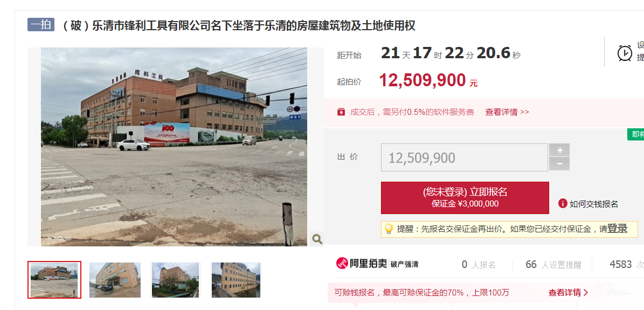Select the fourth building thumbnail
Screen dimensions: 644x310
tap(236, 280)
